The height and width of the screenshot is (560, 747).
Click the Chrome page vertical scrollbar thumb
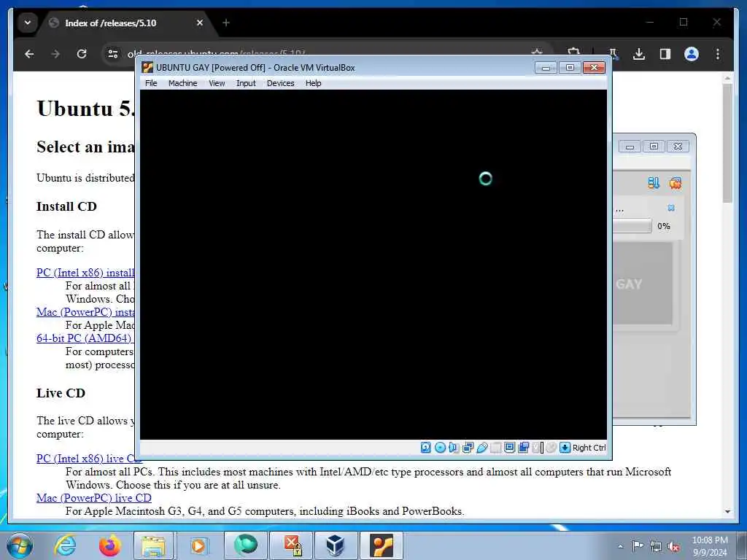point(727,143)
